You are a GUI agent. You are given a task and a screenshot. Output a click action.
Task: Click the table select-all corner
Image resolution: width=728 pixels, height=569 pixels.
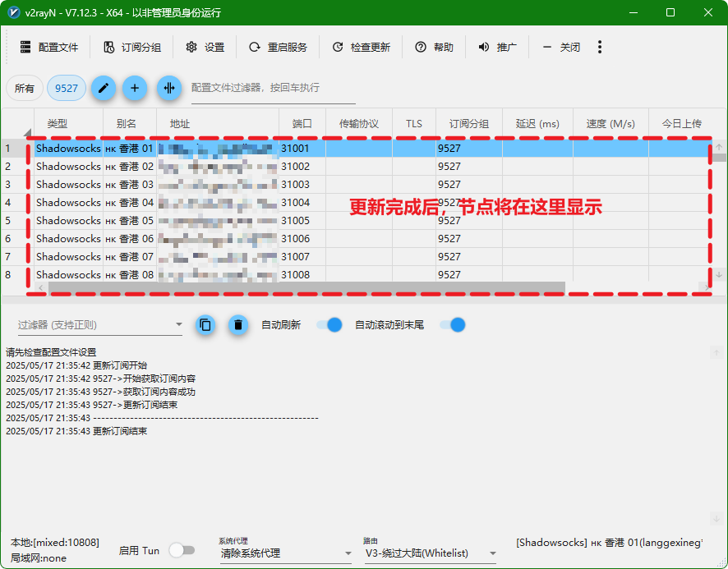(18, 123)
